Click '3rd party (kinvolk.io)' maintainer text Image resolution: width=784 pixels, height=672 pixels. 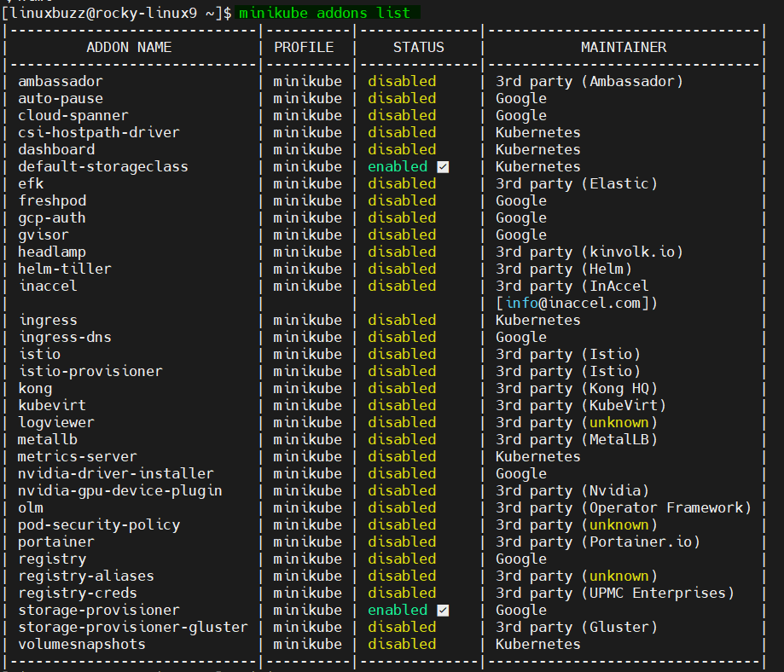tap(589, 252)
